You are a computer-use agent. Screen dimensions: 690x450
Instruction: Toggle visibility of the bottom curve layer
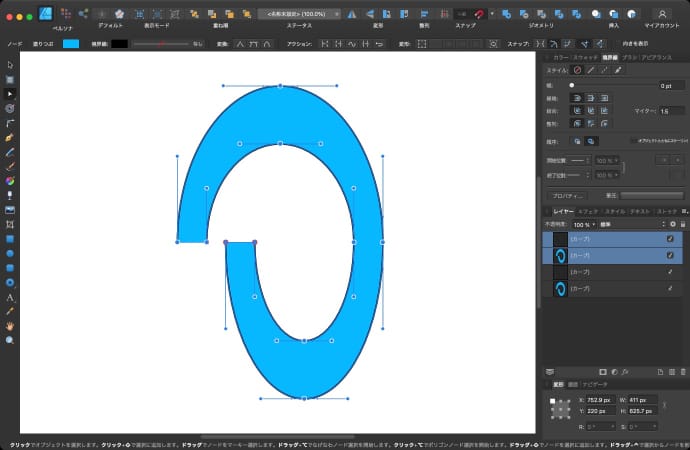pyautogui.click(x=670, y=288)
